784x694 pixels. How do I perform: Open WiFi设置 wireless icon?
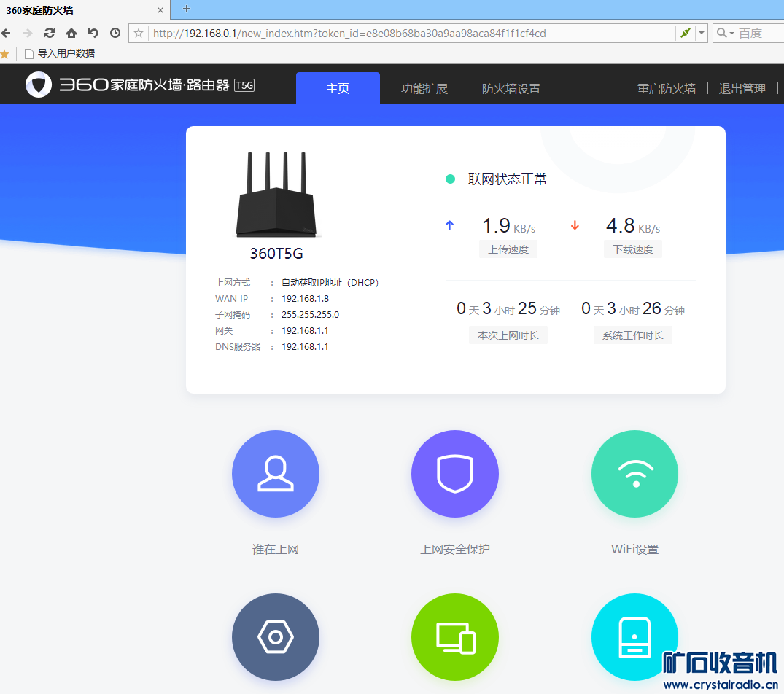(x=635, y=474)
